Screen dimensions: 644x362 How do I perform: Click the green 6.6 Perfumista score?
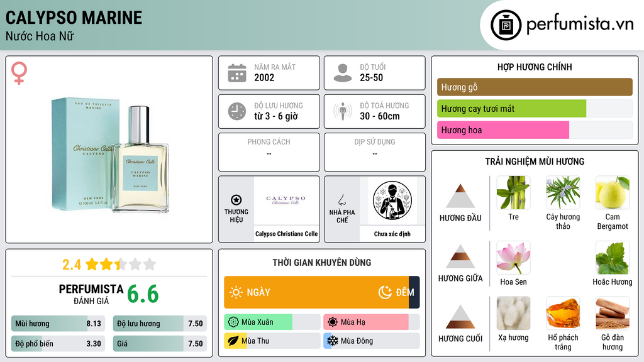(143, 294)
